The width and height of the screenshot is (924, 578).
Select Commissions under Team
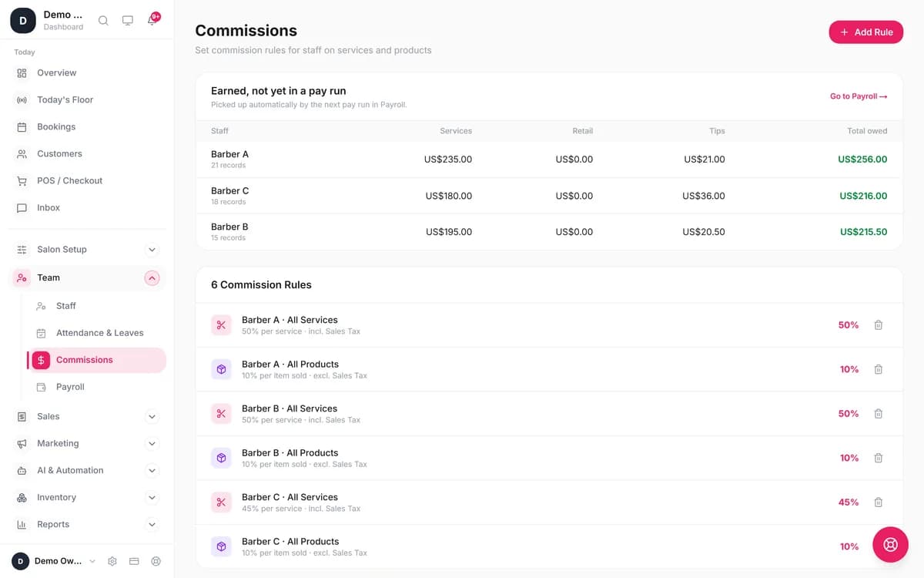97,360
